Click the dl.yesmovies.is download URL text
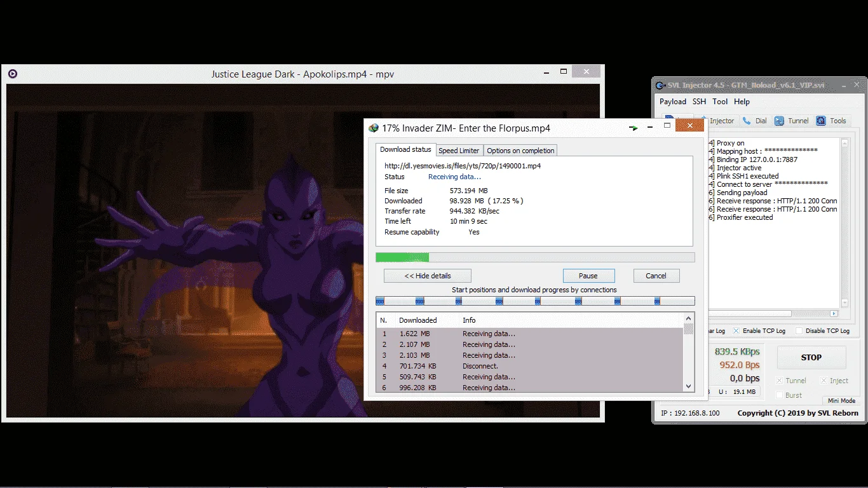The width and height of the screenshot is (868, 488). 463,166
